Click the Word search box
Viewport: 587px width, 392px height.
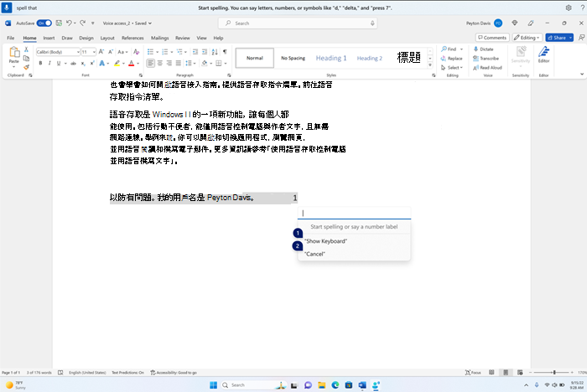click(298, 23)
